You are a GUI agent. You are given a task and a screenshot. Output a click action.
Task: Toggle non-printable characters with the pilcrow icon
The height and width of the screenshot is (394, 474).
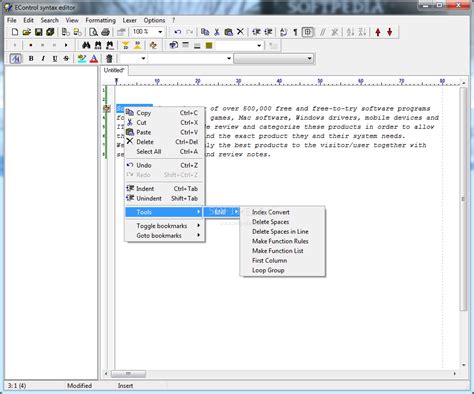point(295,32)
